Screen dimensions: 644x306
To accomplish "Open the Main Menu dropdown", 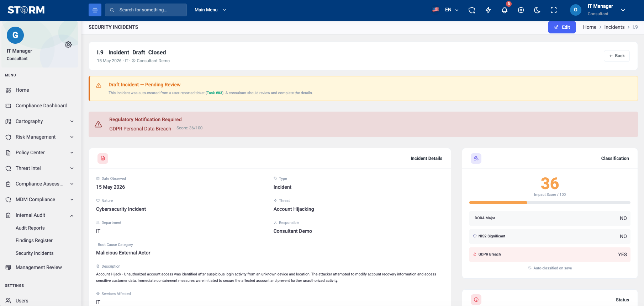I will click(x=210, y=10).
